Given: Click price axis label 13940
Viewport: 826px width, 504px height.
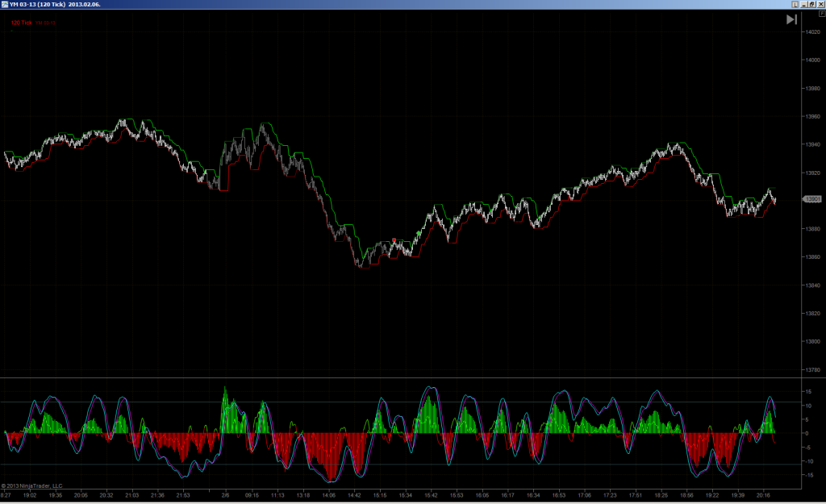Looking at the screenshot, I should tap(813, 144).
